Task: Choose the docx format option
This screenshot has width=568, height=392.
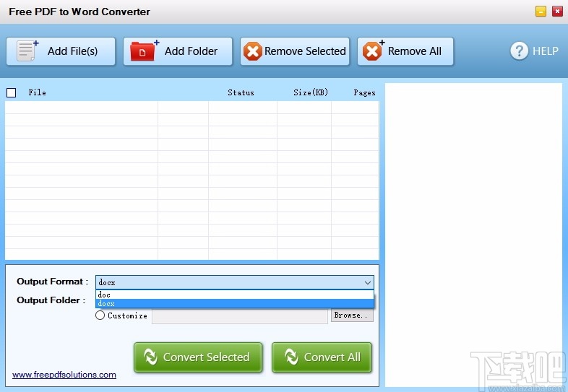Action: [235, 303]
